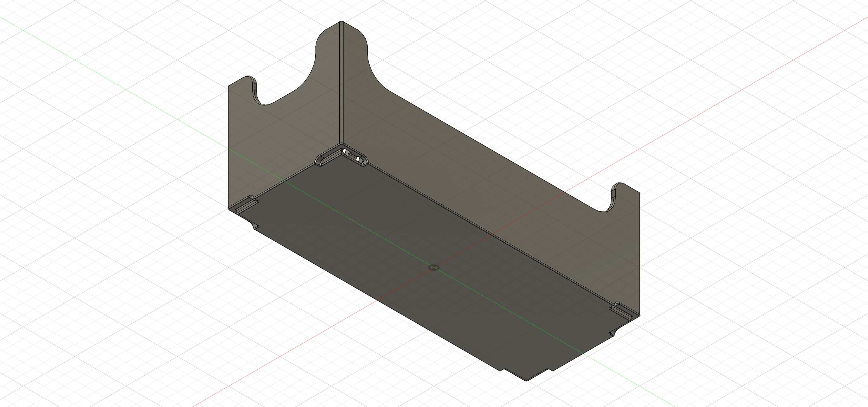
Task: Select the origin point marker on tray floor
Action: click(x=434, y=267)
